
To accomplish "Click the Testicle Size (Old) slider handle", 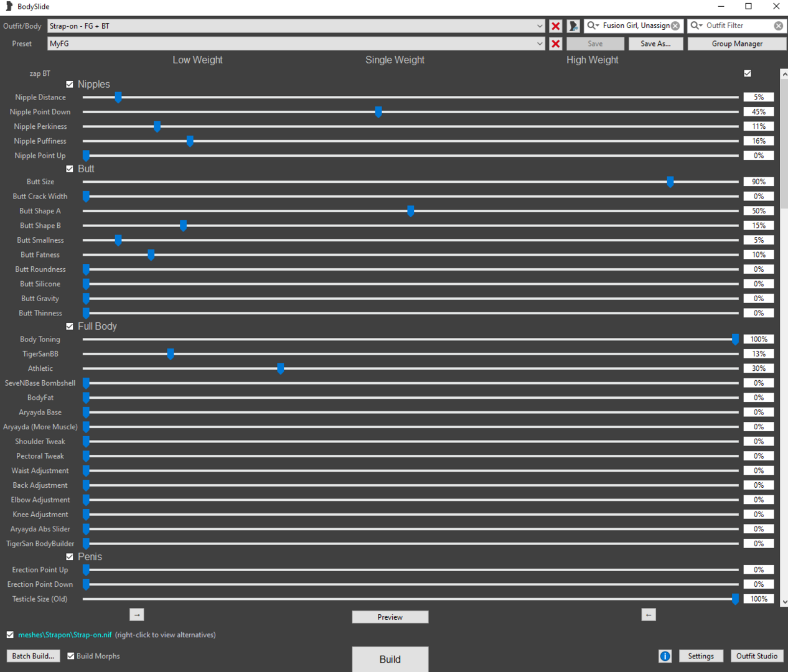I will point(735,599).
